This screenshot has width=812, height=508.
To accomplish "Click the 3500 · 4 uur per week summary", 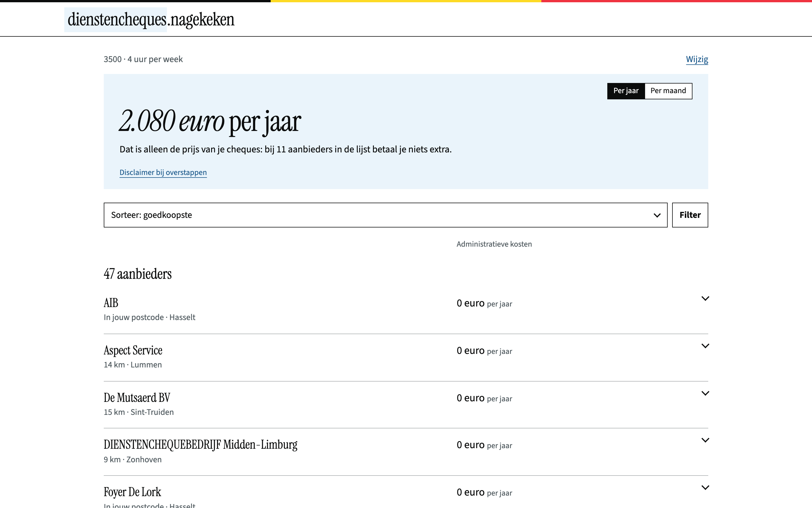I will click(x=143, y=59).
